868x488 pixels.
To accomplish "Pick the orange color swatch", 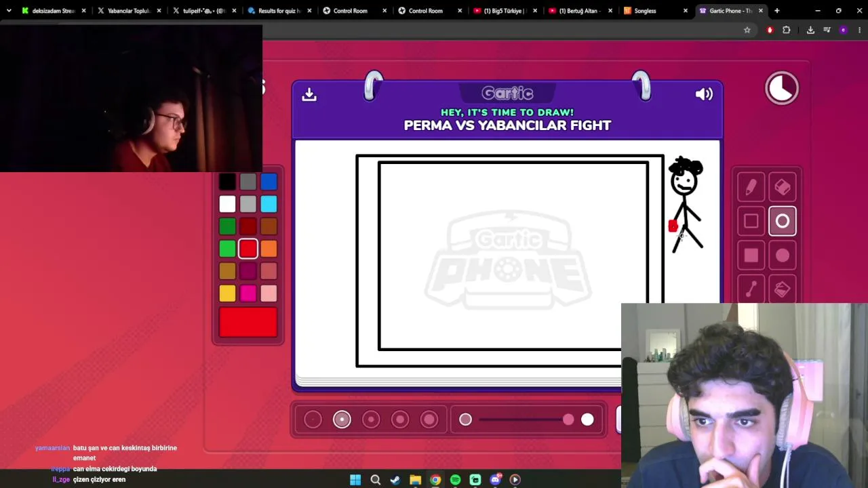I will [x=269, y=249].
